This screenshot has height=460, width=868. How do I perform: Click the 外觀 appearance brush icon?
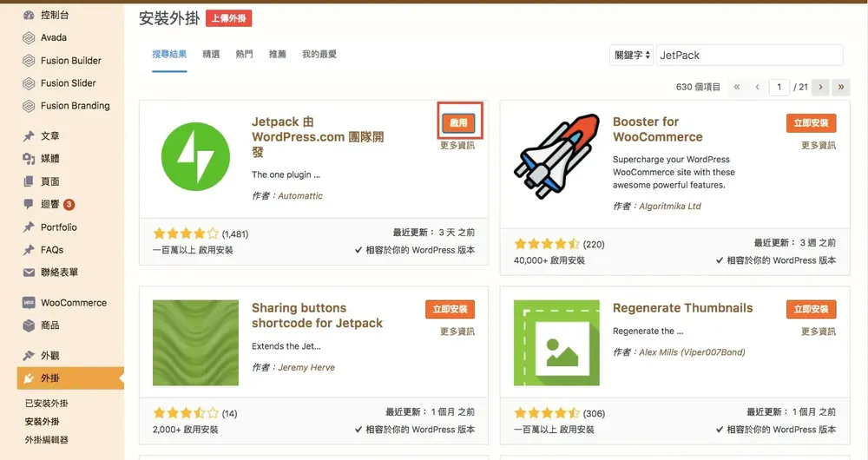pyautogui.click(x=29, y=355)
